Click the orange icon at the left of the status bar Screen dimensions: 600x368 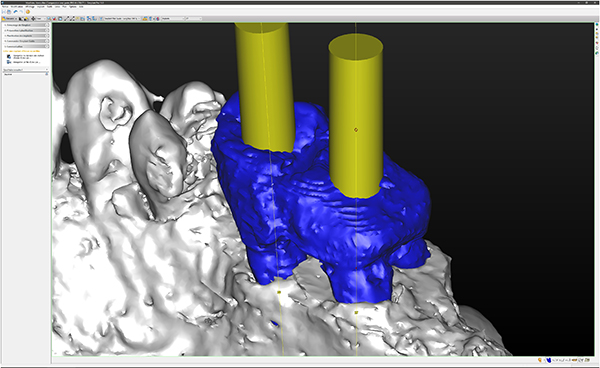540,360
